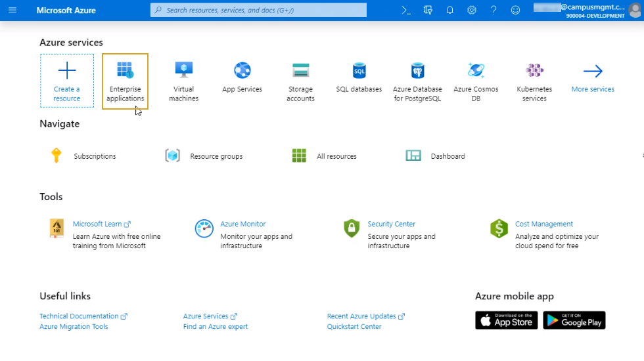Screen dimensions: 644x361
Task: Open Enterprise applications service
Action: pyautogui.click(x=125, y=81)
